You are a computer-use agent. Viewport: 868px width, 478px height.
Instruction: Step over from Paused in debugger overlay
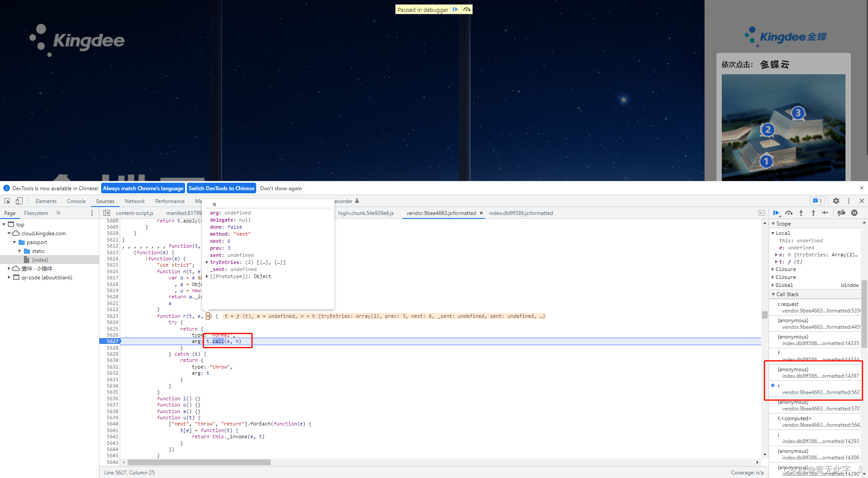pyautogui.click(x=467, y=9)
